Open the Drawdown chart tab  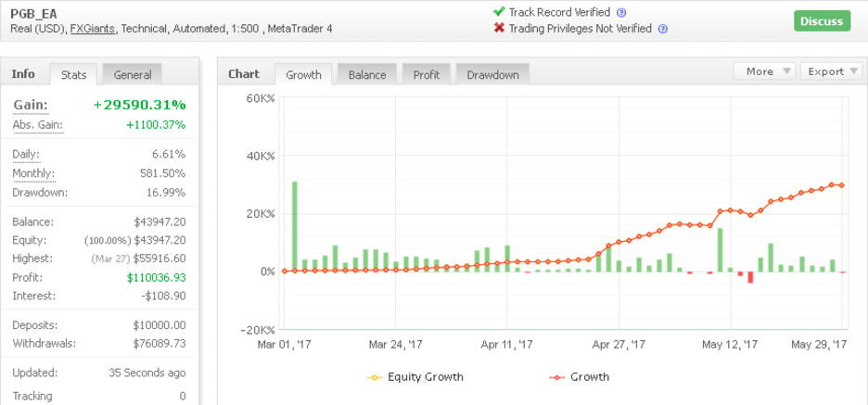pyautogui.click(x=492, y=75)
